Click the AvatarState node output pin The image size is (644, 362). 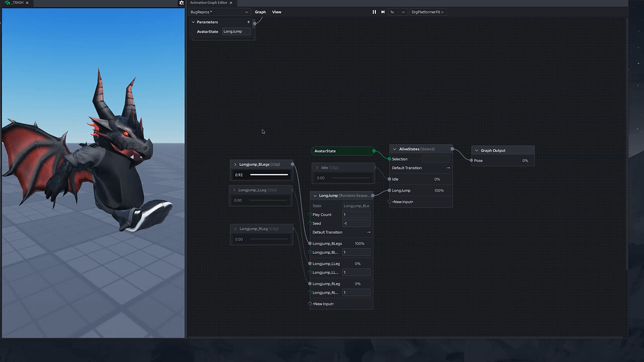click(374, 151)
